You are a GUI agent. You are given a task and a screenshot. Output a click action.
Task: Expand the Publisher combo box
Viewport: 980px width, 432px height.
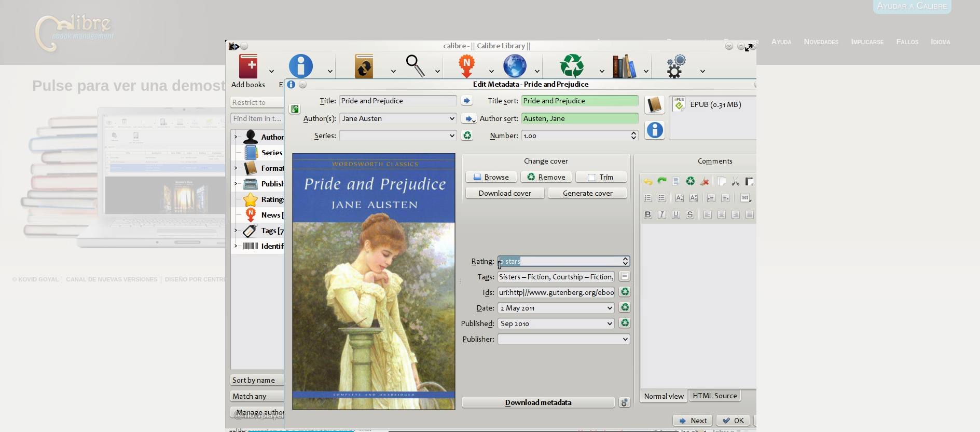pyautogui.click(x=625, y=339)
